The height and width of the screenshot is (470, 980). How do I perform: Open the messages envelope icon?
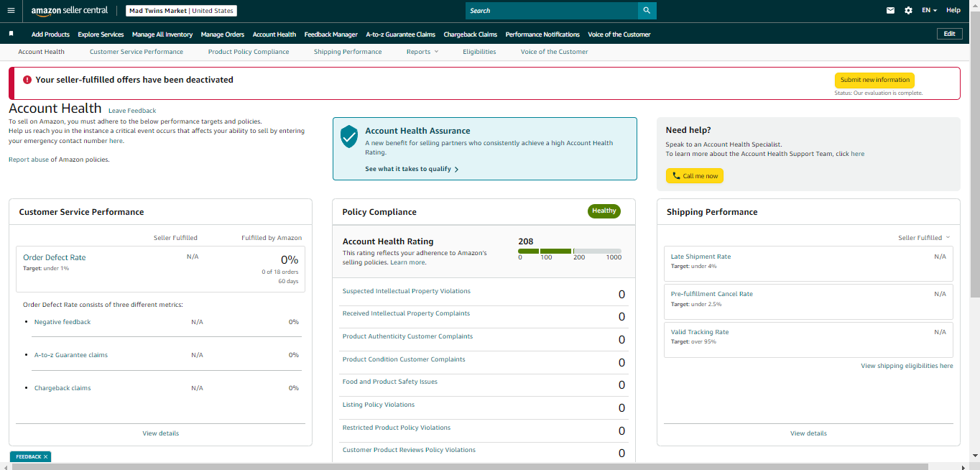pos(891,11)
